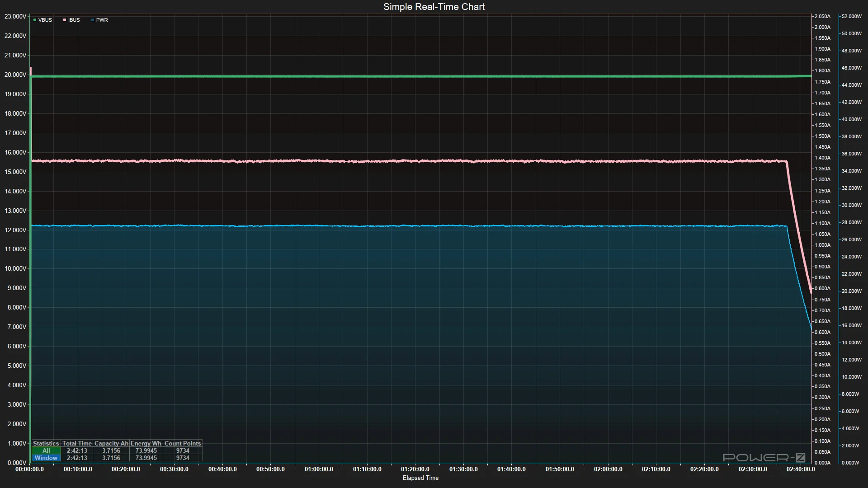Toggle the IBUS series in the legend
This screenshot has height=488, width=868.
(x=71, y=20)
